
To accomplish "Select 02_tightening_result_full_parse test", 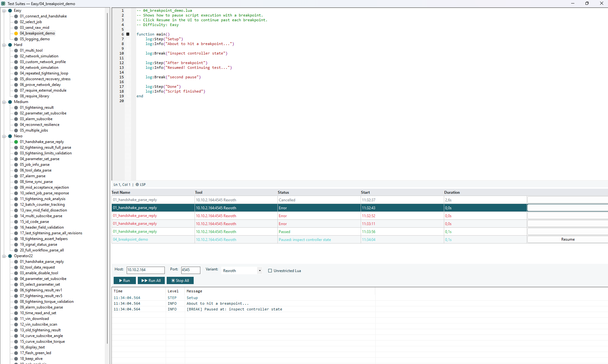I will click(x=45, y=147).
